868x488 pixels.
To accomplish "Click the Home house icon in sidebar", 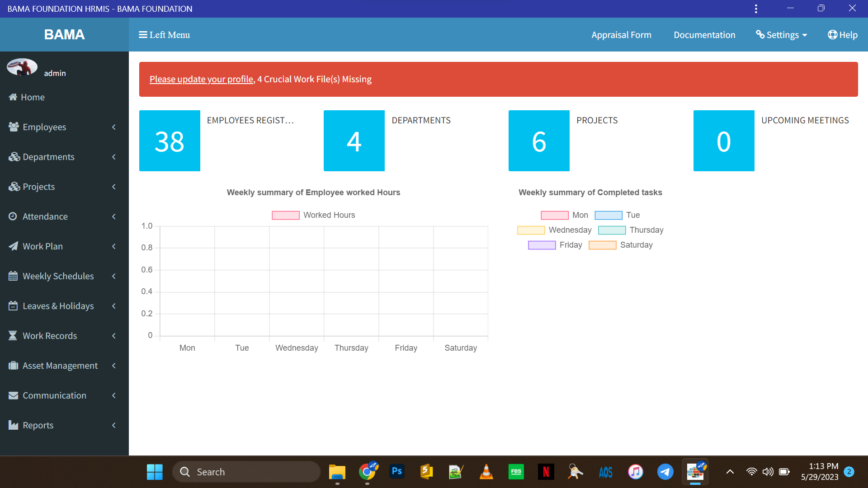I will [x=13, y=97].
